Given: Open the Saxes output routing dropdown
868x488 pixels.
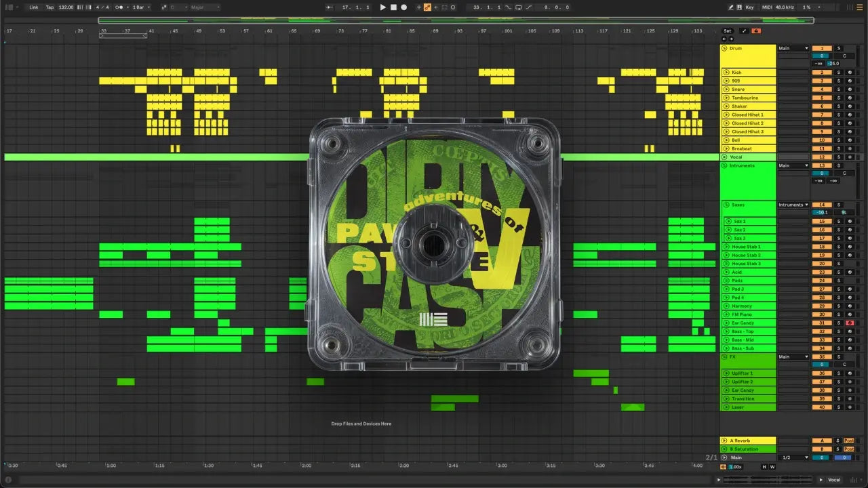Looking at the screenshot, I should [793, 205].
